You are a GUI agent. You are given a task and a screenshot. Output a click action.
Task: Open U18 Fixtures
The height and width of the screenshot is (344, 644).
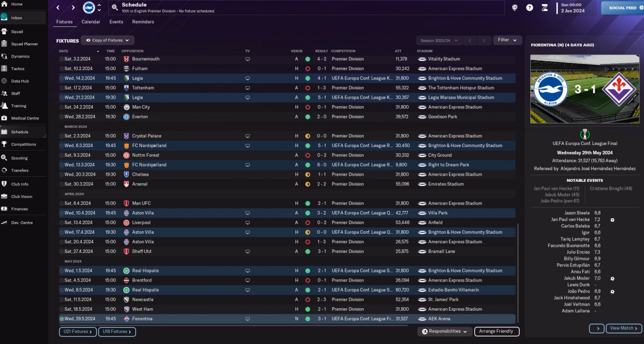pyautogui.click(x=117, y=332)
